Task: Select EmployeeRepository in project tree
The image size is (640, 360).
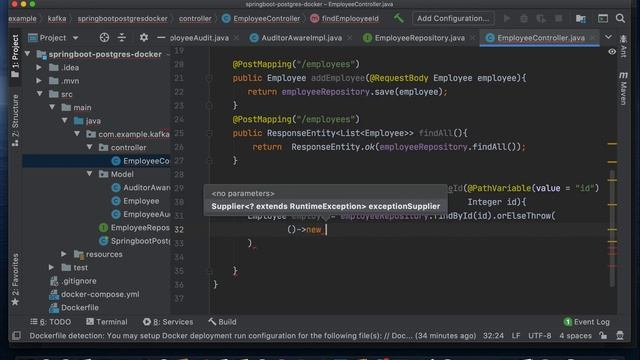Action: pos(134,227)
